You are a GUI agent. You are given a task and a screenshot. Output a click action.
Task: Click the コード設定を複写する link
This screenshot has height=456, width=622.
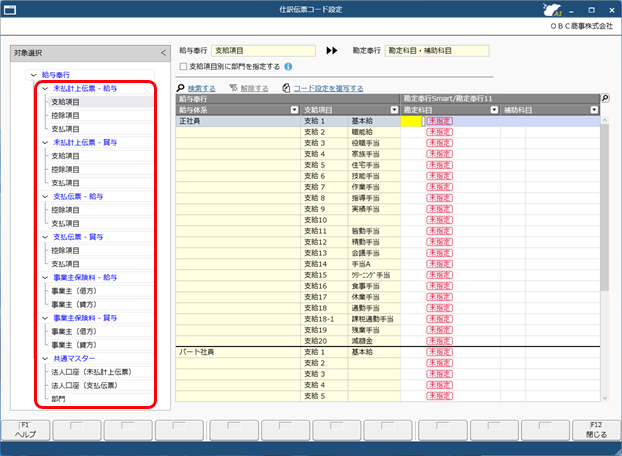tap(328, 88)
